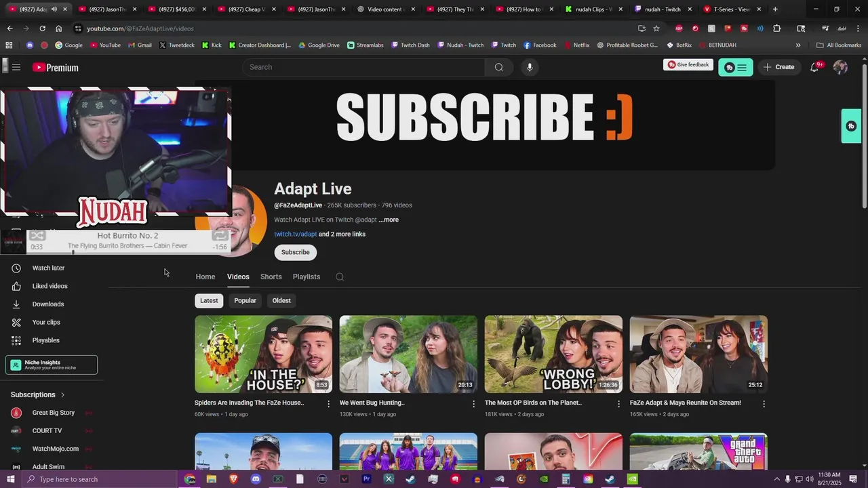Click the YouTube search field

(x=363, y=67)
